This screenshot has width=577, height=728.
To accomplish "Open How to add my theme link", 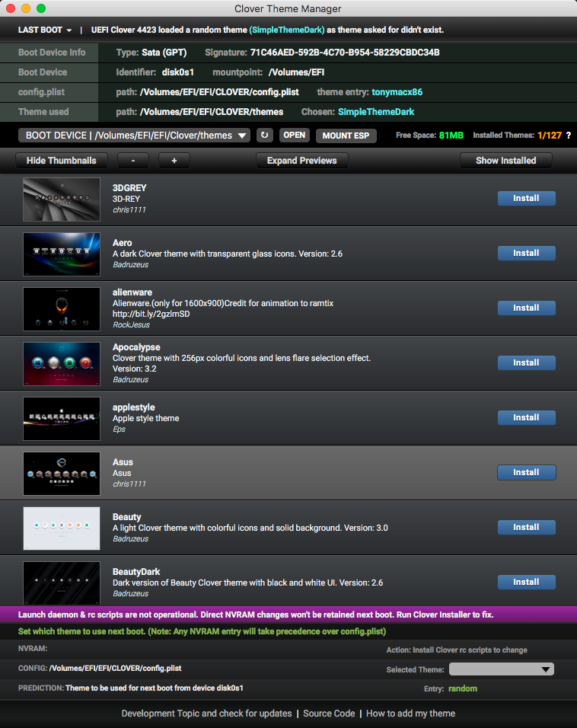I will tap(411, 713).
